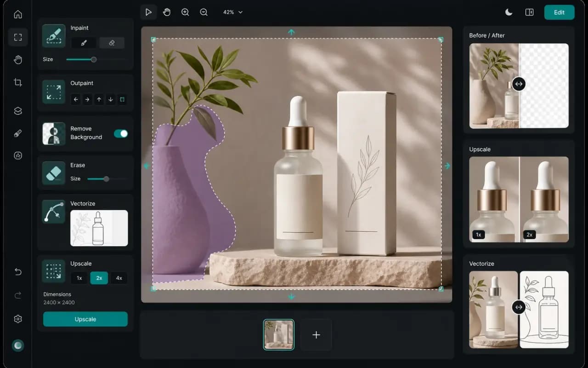
Task: Click the Edit button
Action: click(x=559, y=12)
